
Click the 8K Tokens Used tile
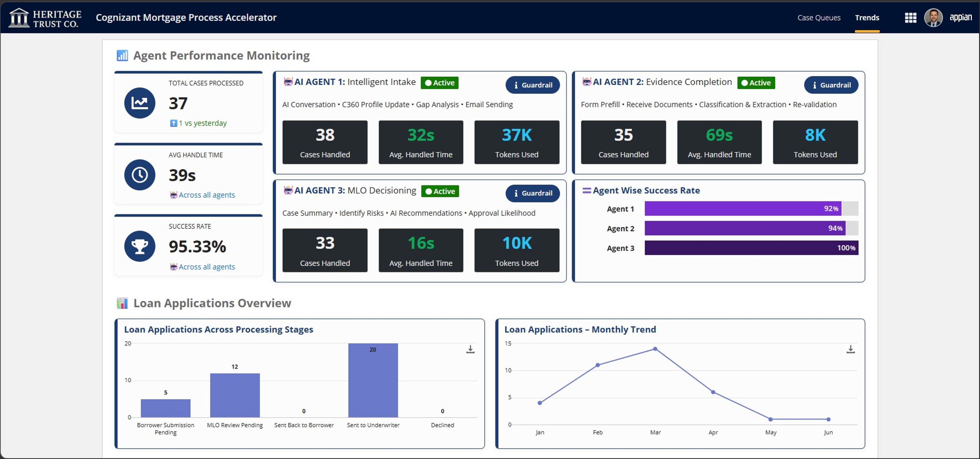pyautogui.click(x=815, y=142)
